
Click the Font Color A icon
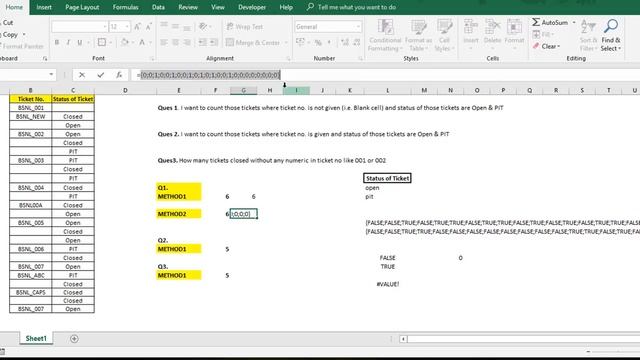pos(142,42)
